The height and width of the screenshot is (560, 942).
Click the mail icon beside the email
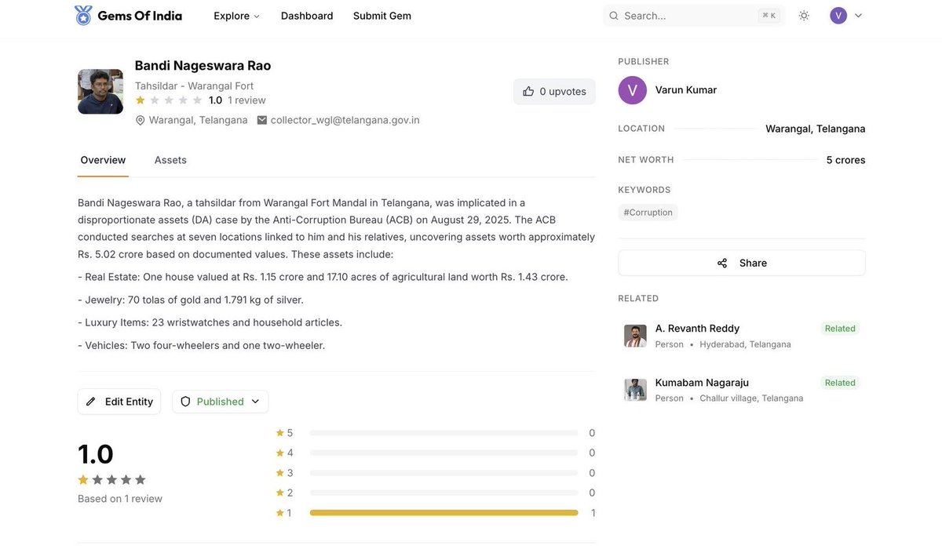262,120
